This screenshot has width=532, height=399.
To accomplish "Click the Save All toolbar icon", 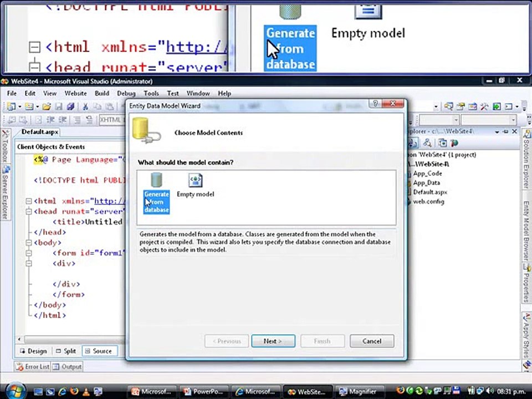I will [70, 106].
